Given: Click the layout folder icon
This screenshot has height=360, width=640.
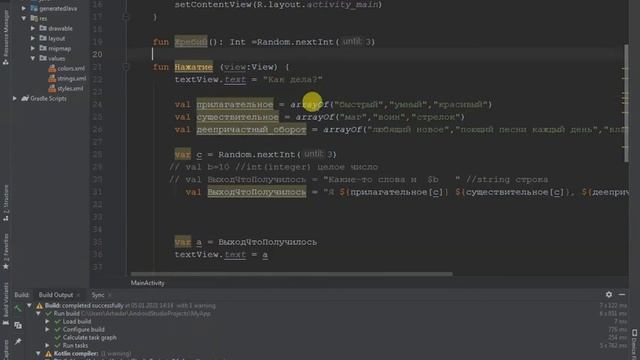Looking at the screenshot, I should (43, 38).
